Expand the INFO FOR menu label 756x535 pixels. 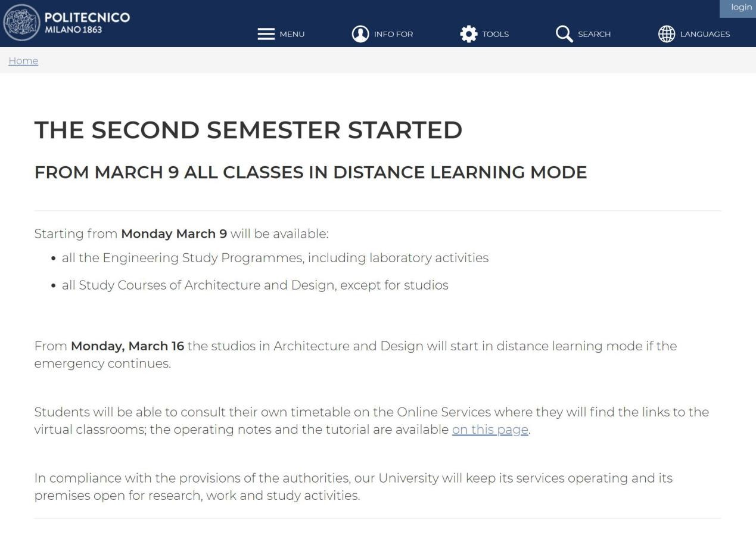(x=393, y=34)
